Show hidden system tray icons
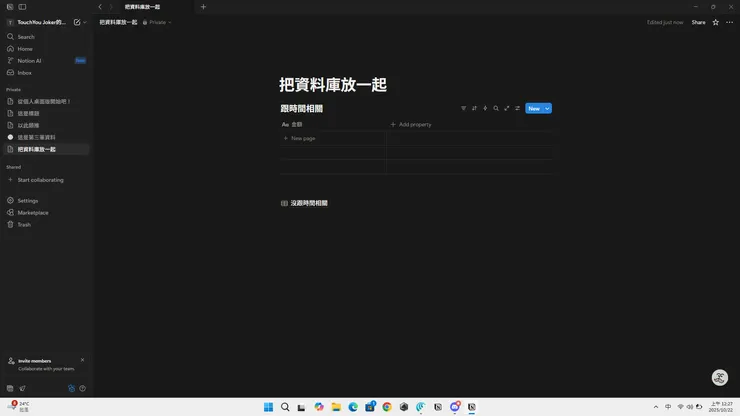Viewport: 740px width, 416px height. point(656,407)
